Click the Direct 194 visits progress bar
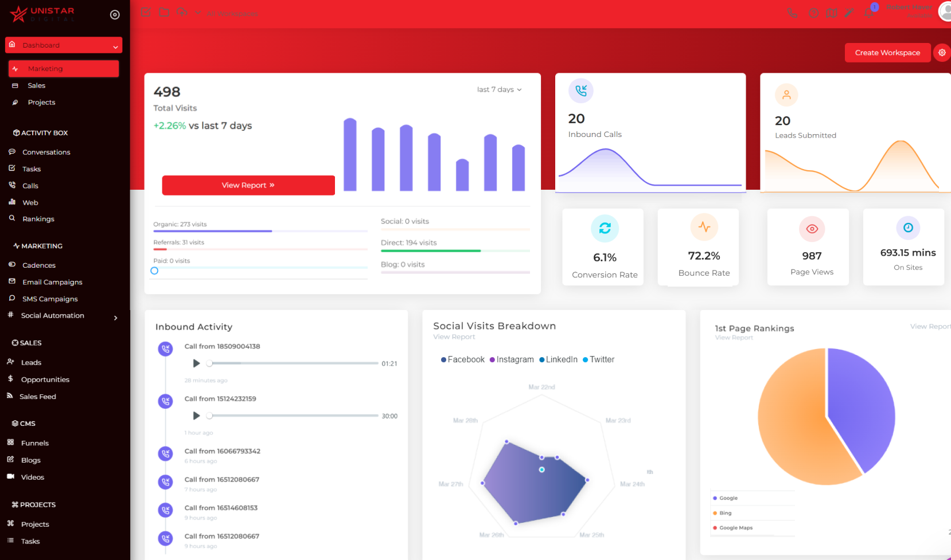The height and width of the screenshot is (560, 951). coord(455,250)
